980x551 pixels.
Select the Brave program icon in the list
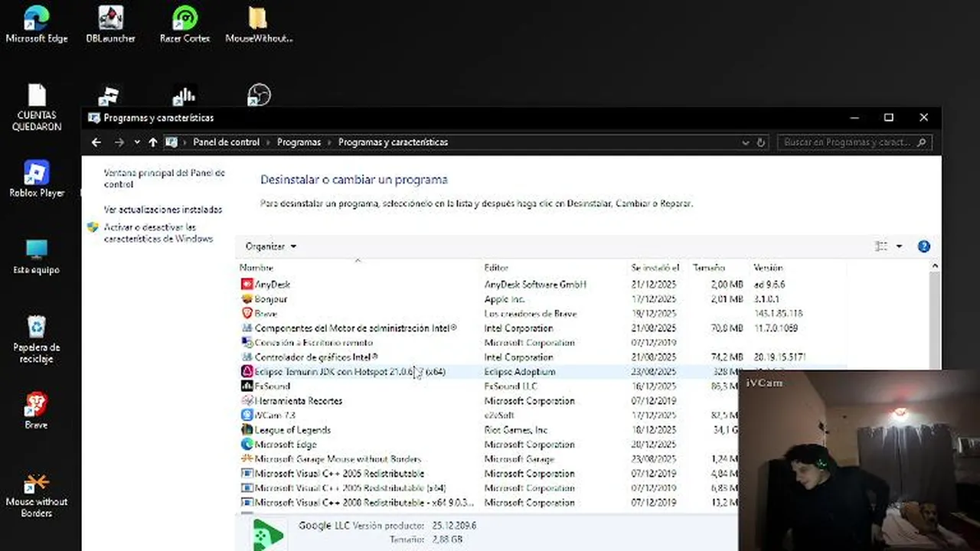(x=247, y=313)
